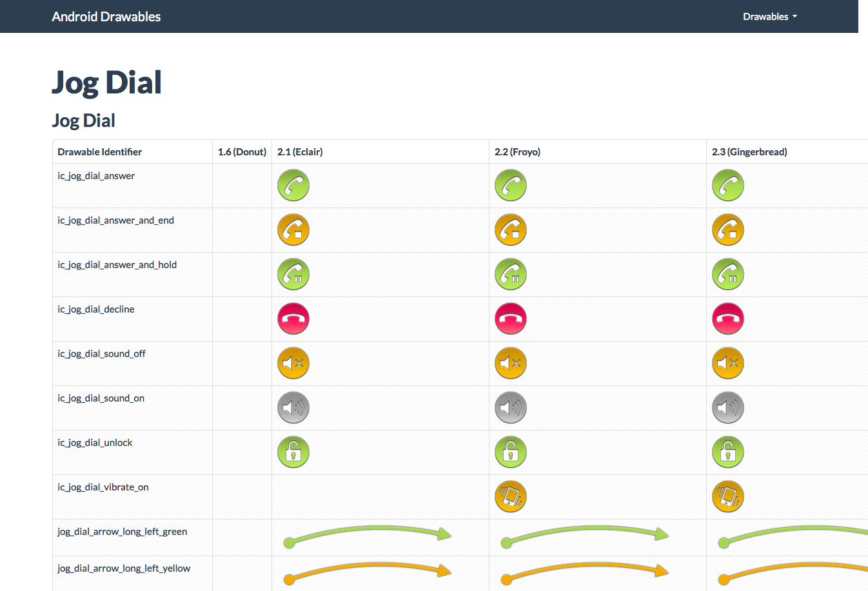868x591 pixels.
Task: Click the Android Drawables site title
Action: coord(106,17)
